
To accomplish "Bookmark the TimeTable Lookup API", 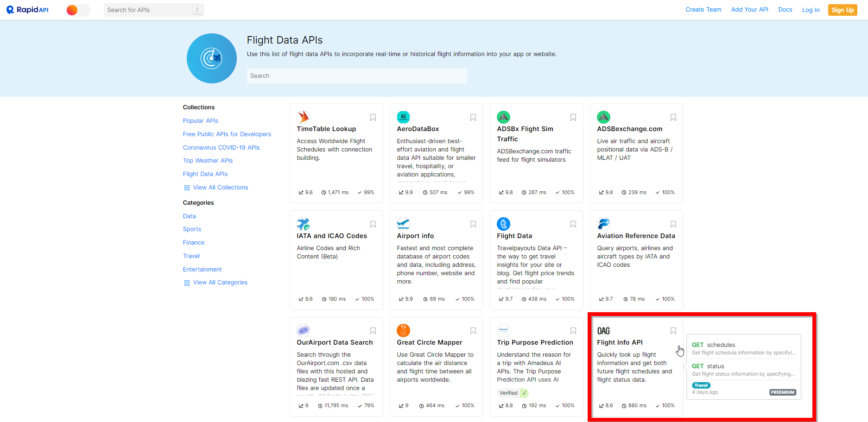I will (x=373, y=118).
